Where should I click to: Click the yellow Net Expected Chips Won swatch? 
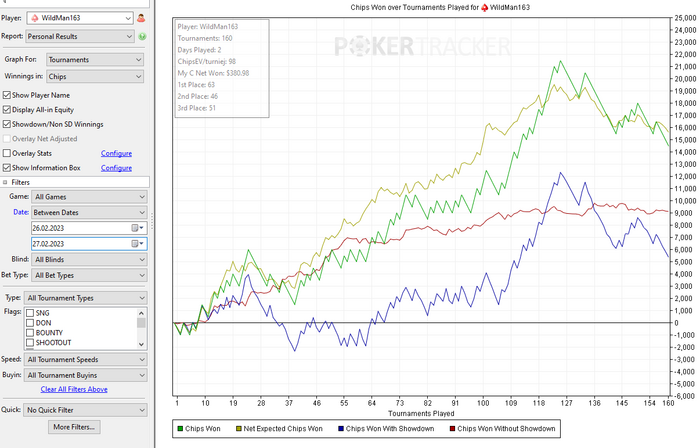[x=239, y=428]
